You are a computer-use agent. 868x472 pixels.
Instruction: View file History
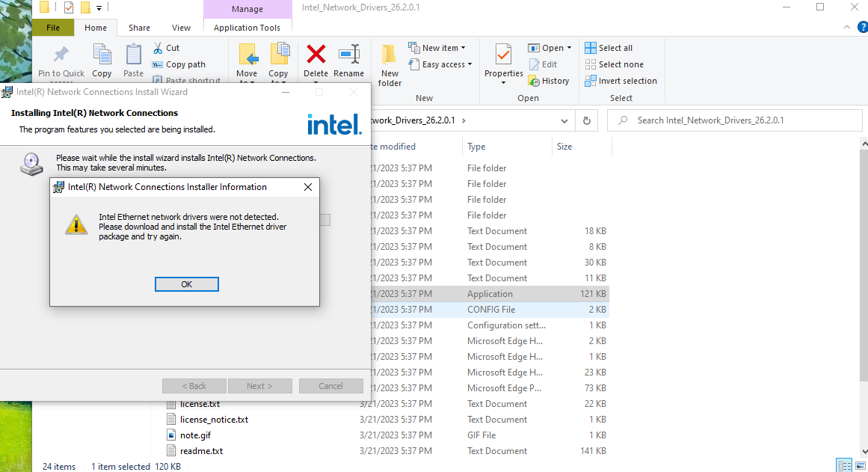coord(550,80)
